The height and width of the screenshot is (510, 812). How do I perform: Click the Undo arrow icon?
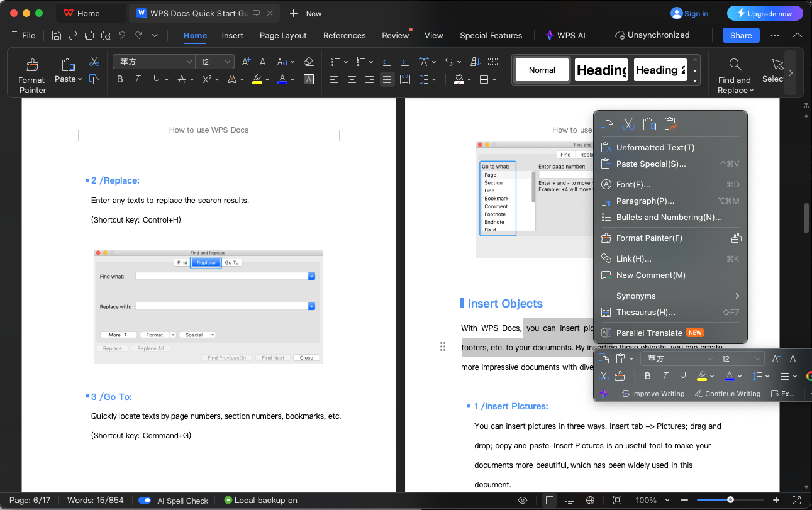click(x=122, y=35)
